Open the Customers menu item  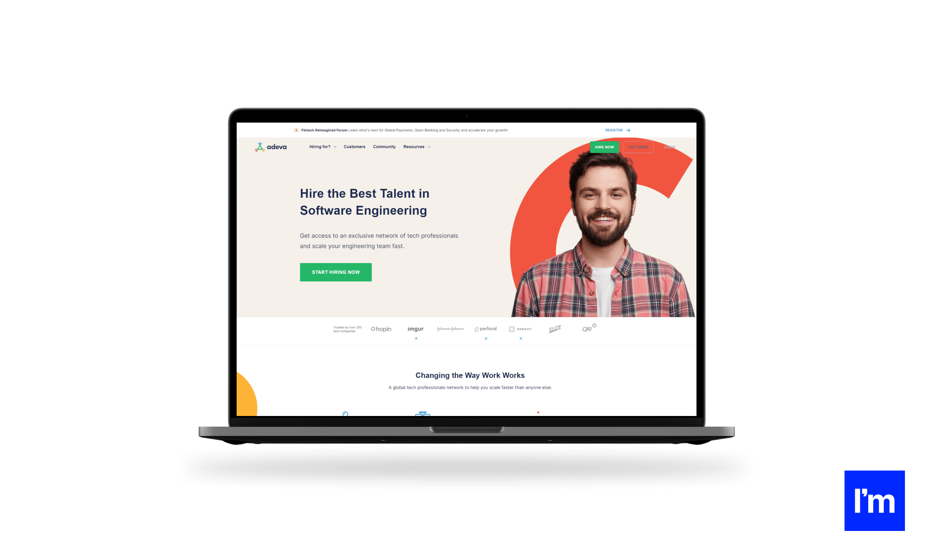click(x=354, y=146)
